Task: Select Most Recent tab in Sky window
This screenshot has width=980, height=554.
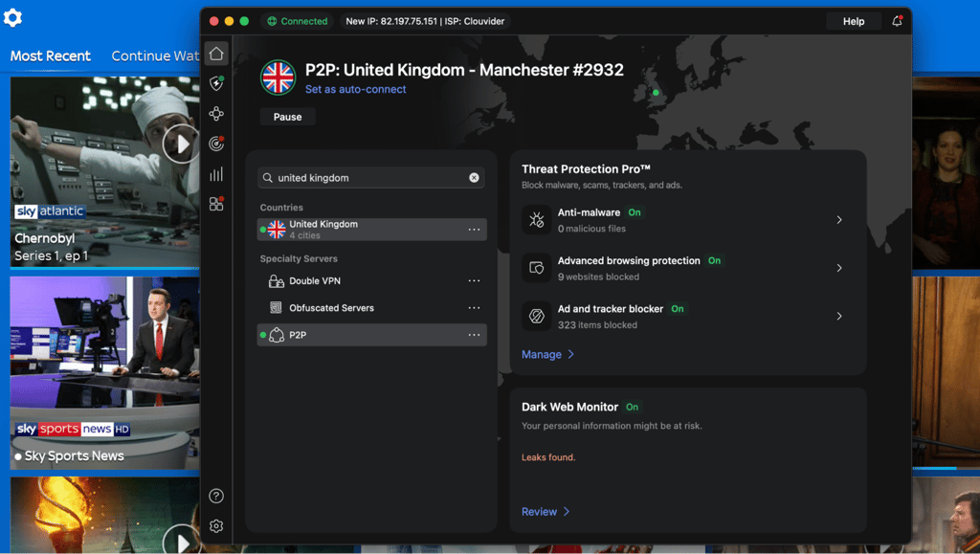Action: pyautogui.click(x=50, y=56)
